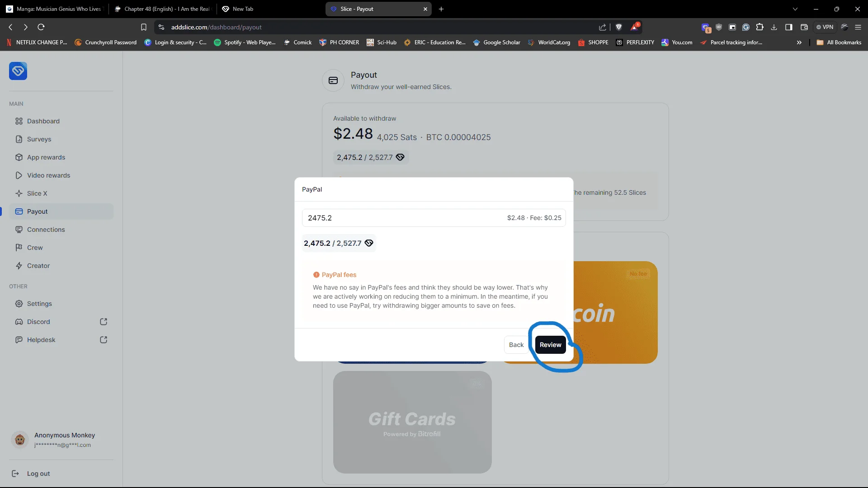Viewport: 868px width, 488px height.
Task: Open a new browser tab
Action: point(441,9)
